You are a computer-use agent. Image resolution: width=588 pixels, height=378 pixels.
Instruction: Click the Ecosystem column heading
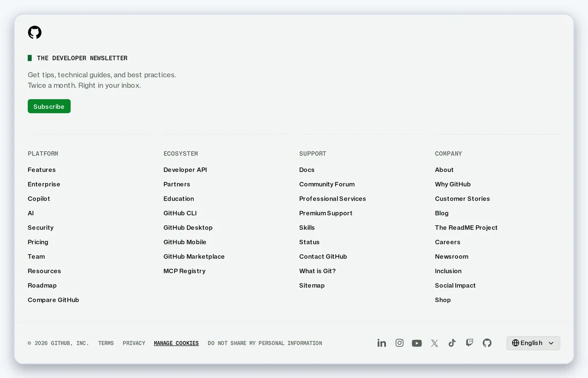(x=181, y=153)
